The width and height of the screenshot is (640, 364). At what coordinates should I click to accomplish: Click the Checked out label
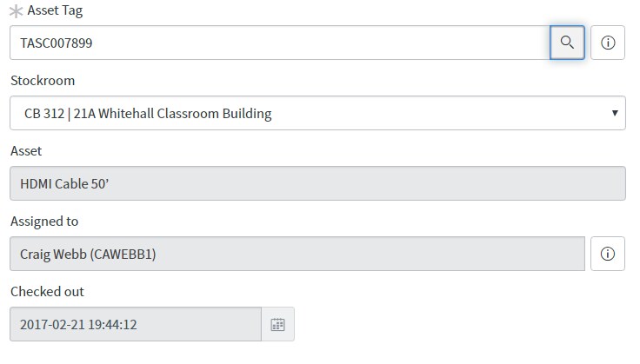click(x=47, y=291)
